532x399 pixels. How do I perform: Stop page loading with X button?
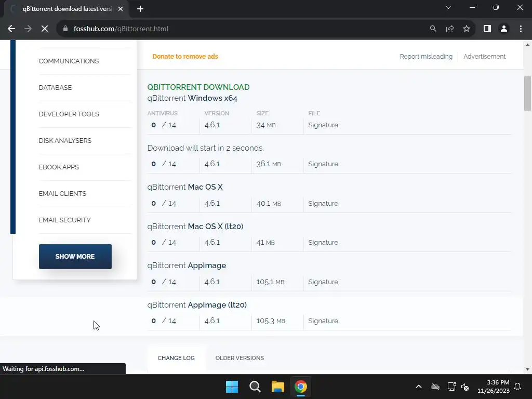tap(45, 29)
